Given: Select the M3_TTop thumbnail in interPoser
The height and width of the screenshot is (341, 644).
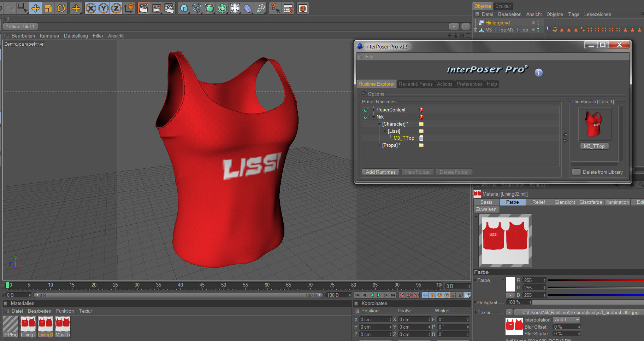Looking at the screenshot, I should 594,125.
